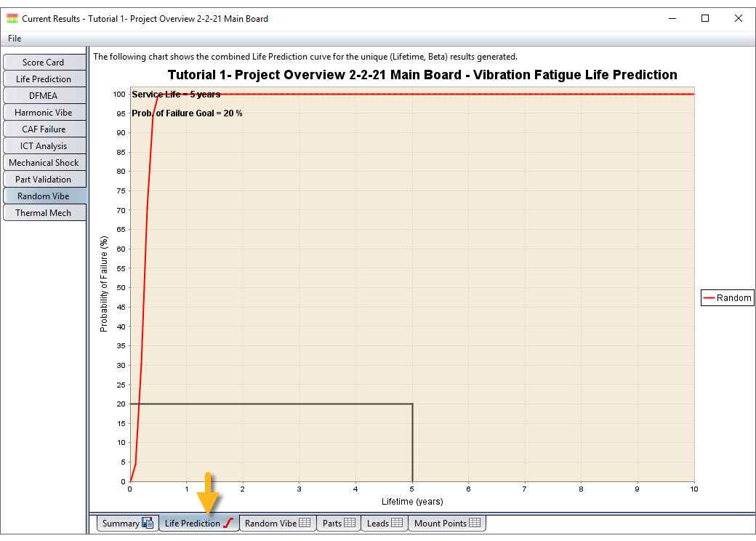Show Thermal Mech results
Screen dimensions: 756x541
[44, 212]
